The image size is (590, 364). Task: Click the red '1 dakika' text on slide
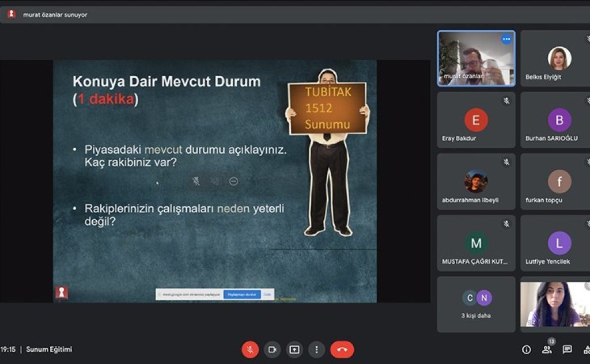[106, 99]
